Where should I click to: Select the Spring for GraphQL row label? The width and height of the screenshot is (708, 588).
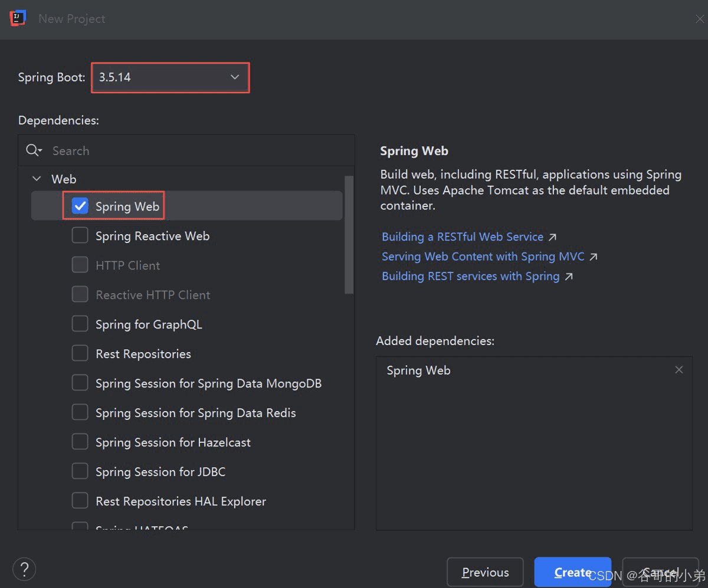click(x=149, y=324)
